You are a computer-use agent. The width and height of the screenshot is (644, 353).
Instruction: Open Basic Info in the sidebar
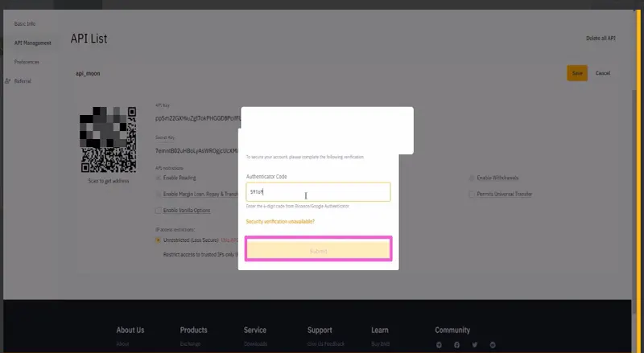click(x=25, y=24)
